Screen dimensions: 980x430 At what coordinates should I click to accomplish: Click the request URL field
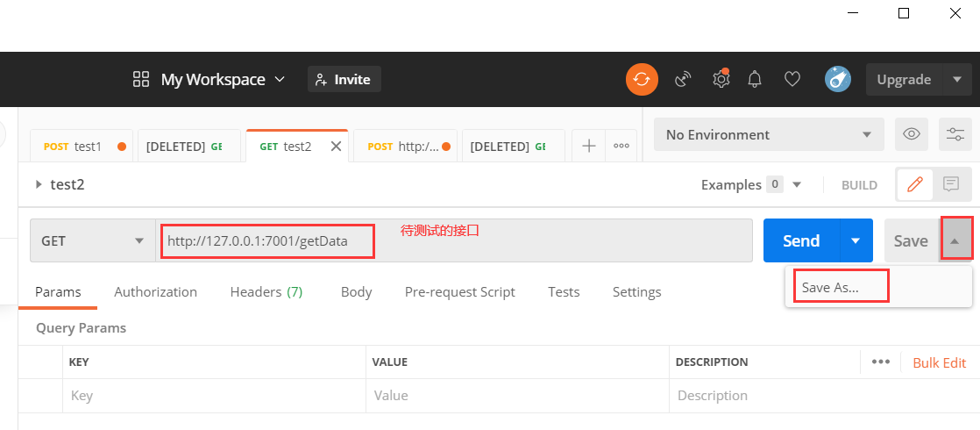454,240
